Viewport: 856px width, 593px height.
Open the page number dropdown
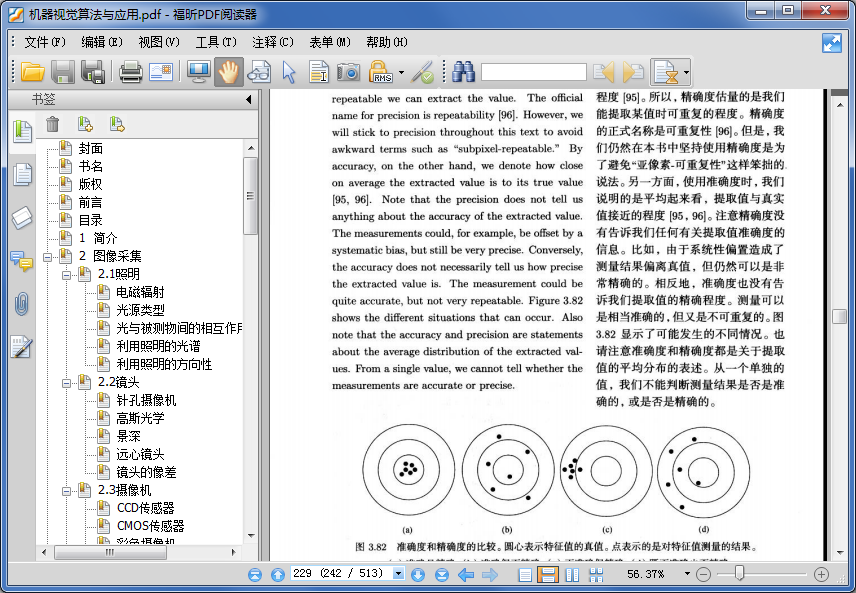pos(399,573)
